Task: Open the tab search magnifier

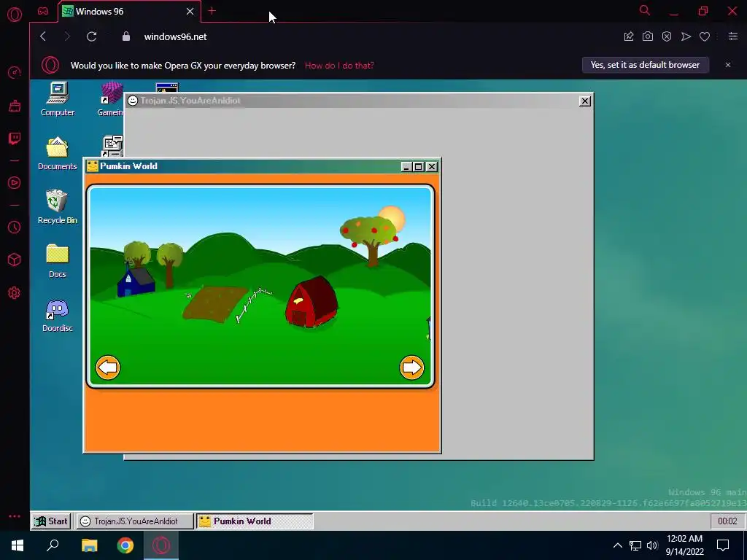Action: 645,10
